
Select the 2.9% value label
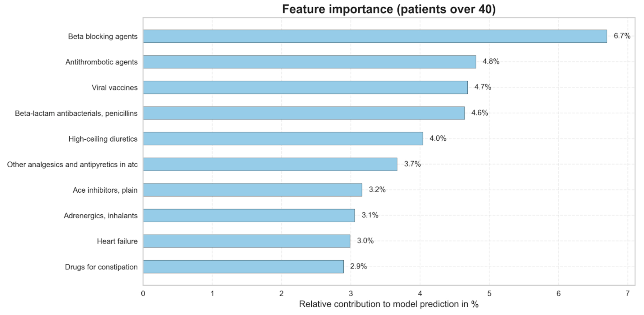(x=358, y=266)
